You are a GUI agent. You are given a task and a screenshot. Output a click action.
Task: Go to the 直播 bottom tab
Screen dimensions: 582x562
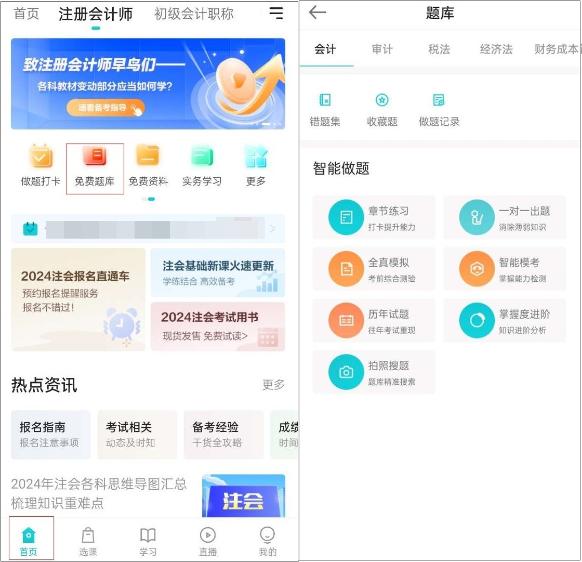(208, 542)
